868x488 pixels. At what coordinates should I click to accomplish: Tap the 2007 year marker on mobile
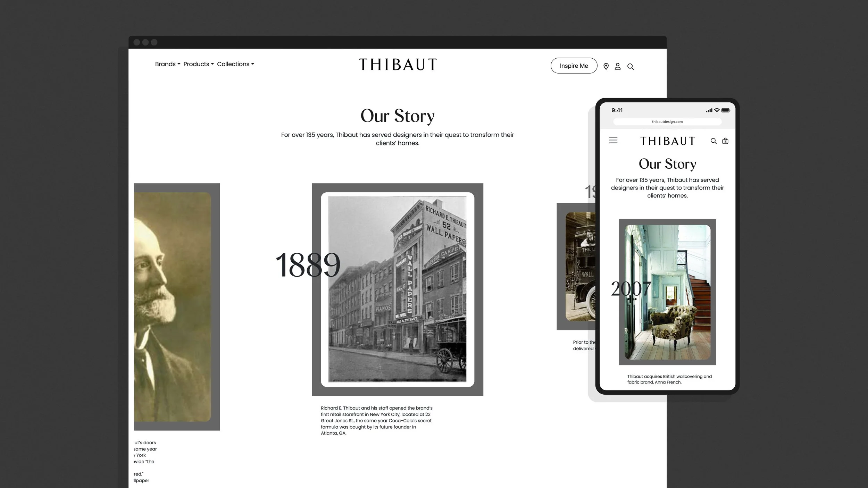pos(631,288)
